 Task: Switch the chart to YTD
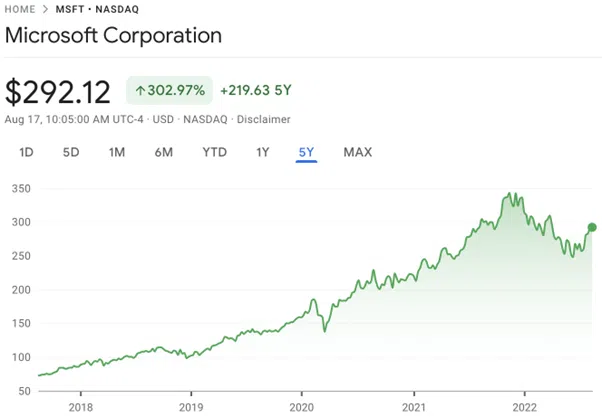point(214,152)
